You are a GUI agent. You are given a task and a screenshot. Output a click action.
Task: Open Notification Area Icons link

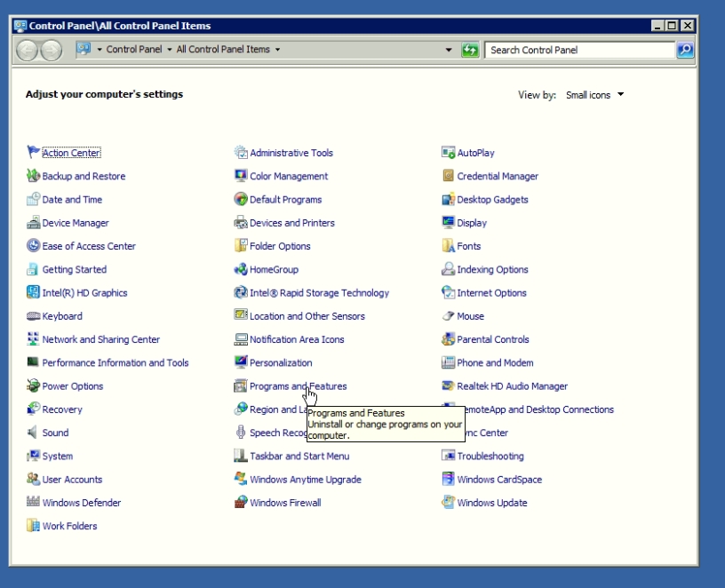(x=297, y=339)
